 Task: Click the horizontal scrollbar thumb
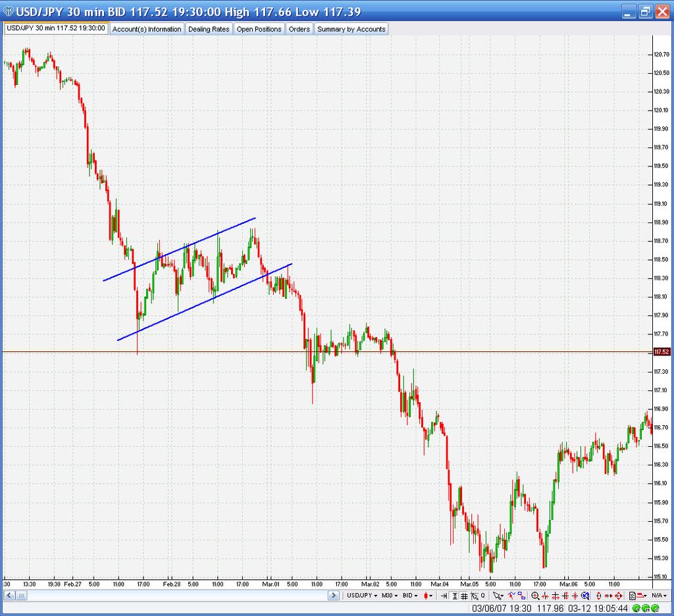click(x=22, y=596)
